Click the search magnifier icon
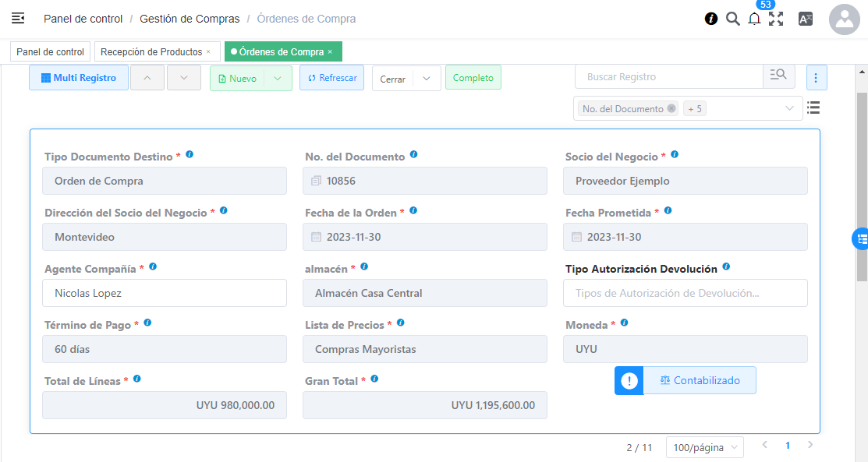 tap(733, 19)
